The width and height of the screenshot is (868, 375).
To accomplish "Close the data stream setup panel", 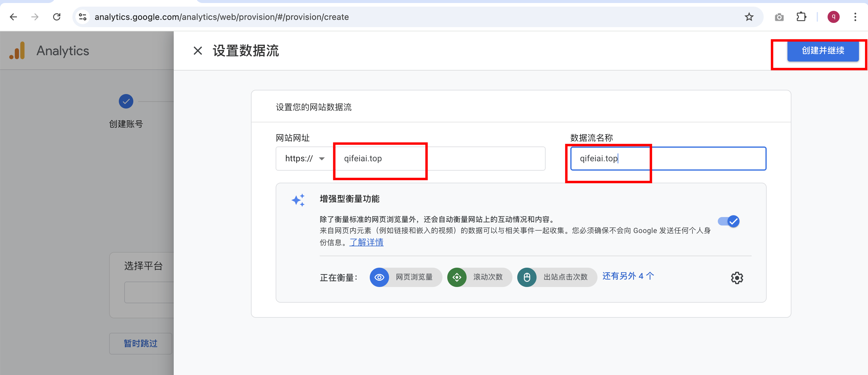I will pyautogui.click(x=198, y=51).
